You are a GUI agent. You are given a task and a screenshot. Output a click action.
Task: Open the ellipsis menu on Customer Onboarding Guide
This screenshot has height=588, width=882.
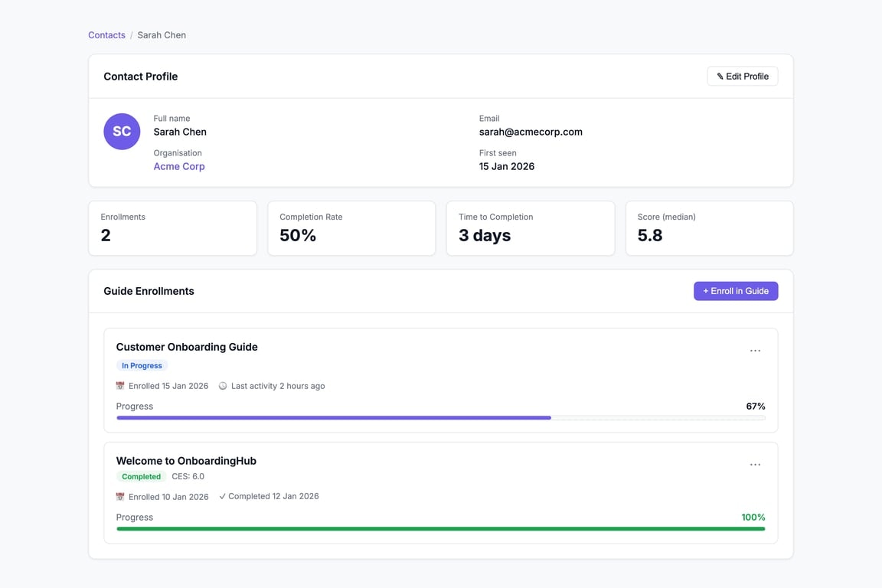point(756,350)
